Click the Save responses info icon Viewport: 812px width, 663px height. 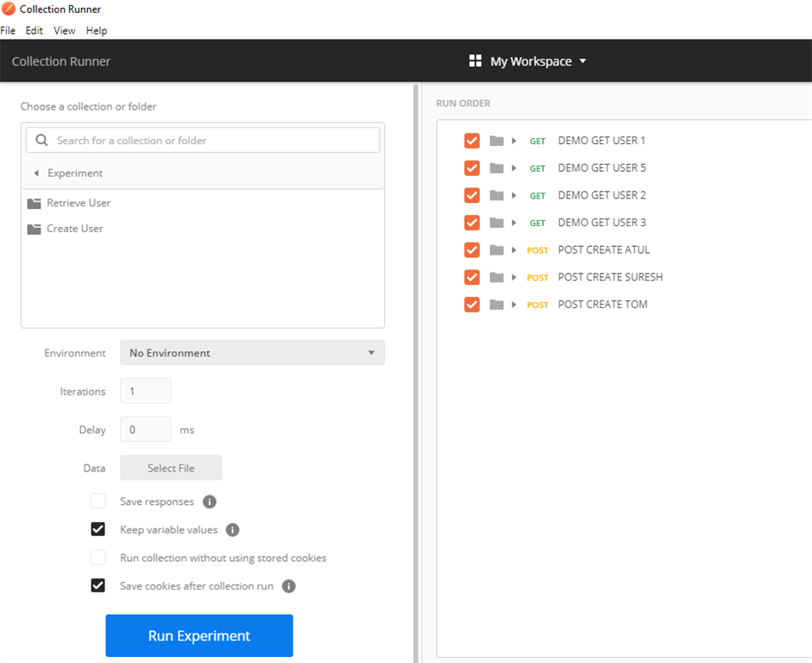click(209, 502)
